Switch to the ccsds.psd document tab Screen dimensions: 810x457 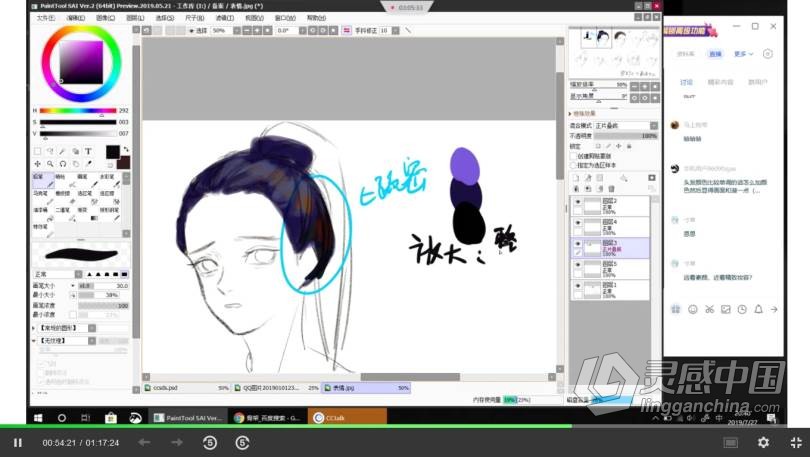(186, 388)
